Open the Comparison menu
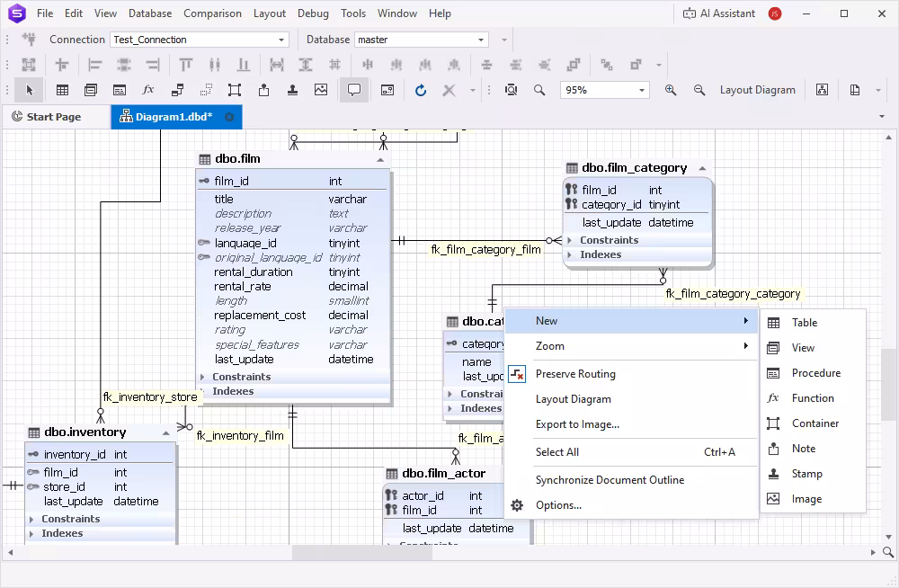 (x=212, y=13)
